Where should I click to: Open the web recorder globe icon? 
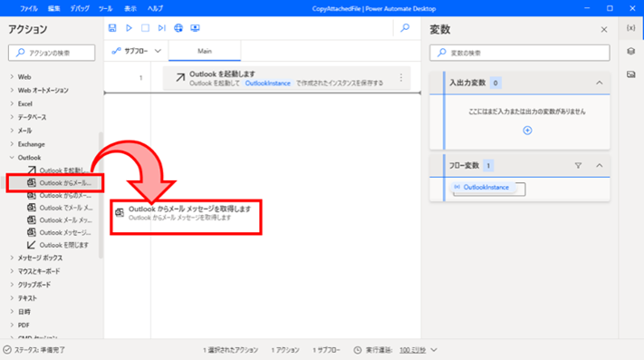point(178,28)
